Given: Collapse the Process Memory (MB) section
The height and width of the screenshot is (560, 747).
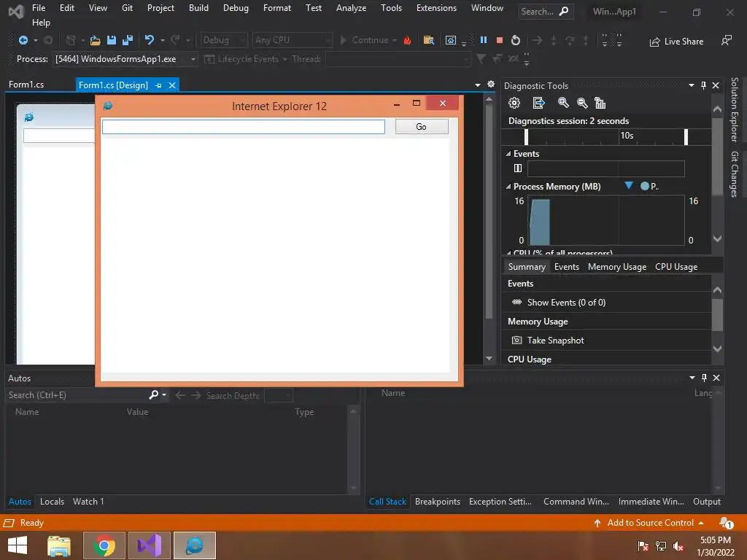Looking at the screenshot, I should tap(508, 187).
